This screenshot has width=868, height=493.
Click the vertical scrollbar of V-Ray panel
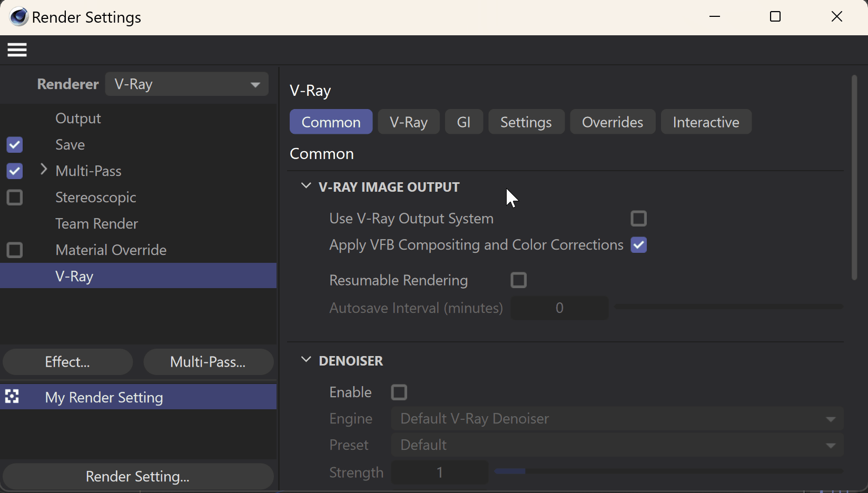coord(854,178)
